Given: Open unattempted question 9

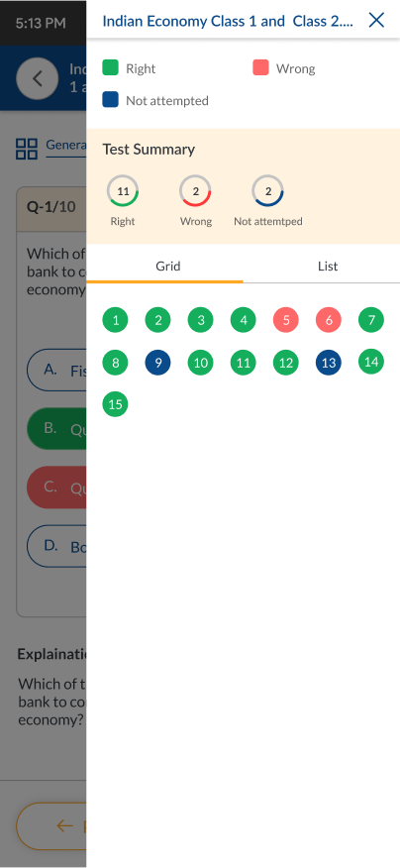Looking at the screenshot, I should pos(157,363).
